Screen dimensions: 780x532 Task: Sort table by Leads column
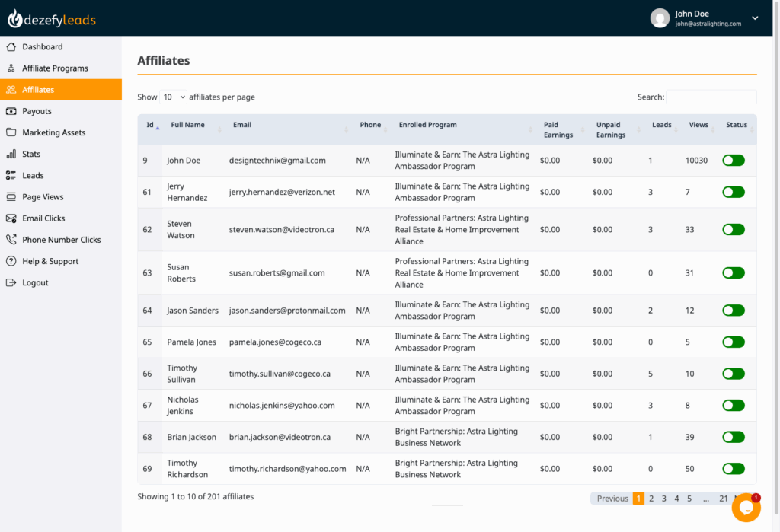[663, 129]
